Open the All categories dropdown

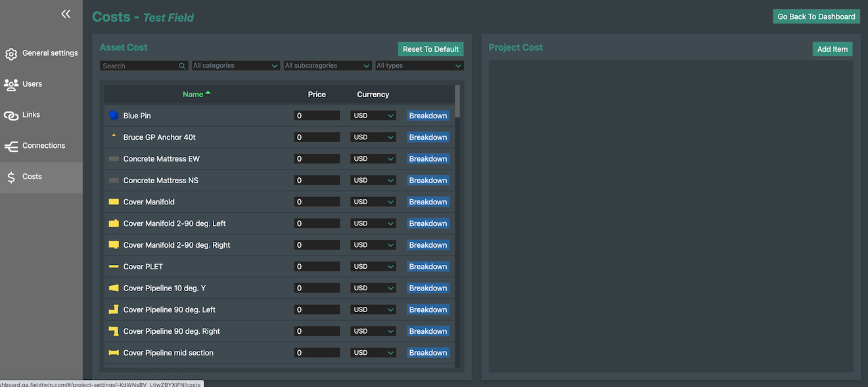click(x=236, y=66)
